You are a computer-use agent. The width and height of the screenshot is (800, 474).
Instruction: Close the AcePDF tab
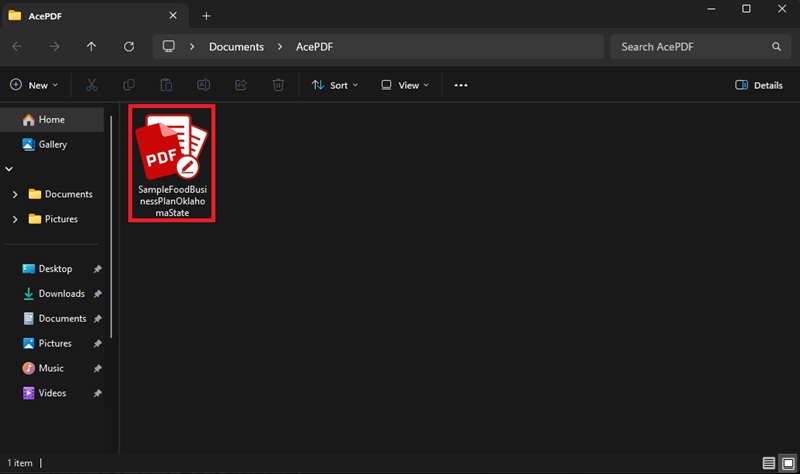[173, 15]
